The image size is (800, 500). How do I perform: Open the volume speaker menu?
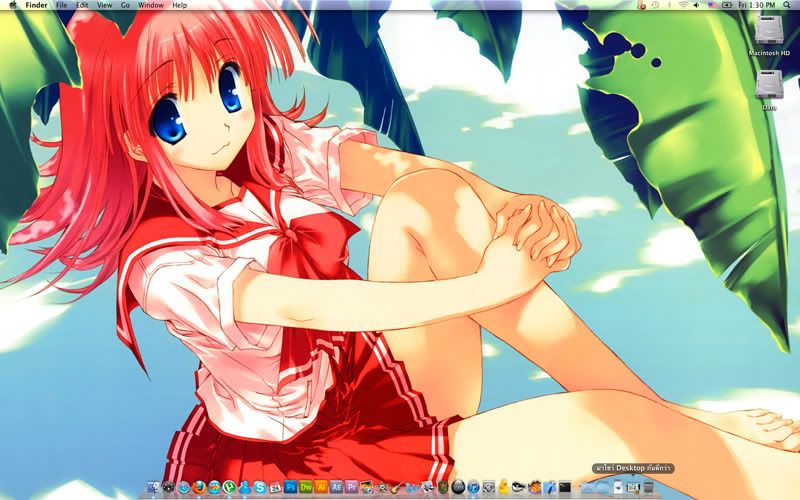(696, 5)
